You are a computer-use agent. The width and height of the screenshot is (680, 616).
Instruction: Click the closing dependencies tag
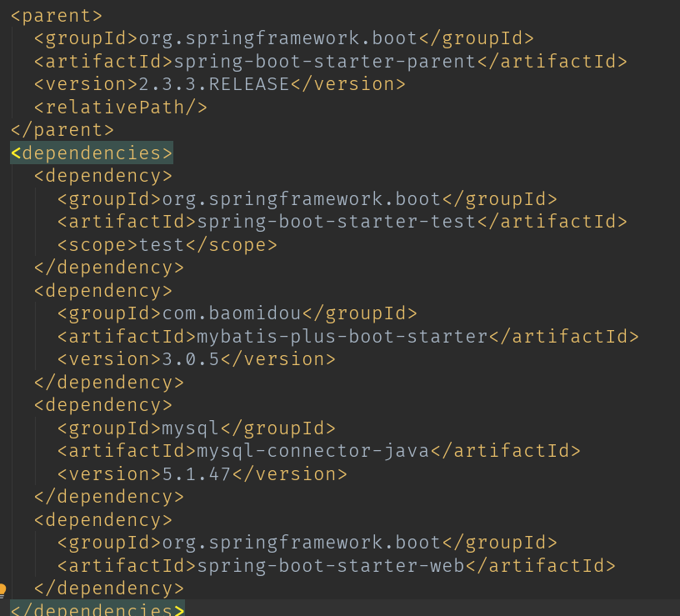[97, 609]
